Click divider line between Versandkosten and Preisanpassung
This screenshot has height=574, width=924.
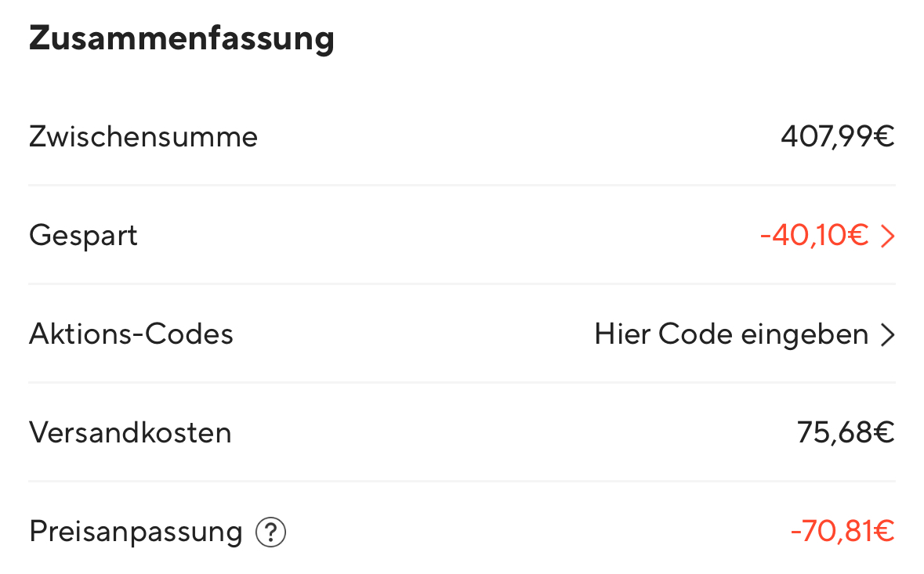point(462,481)
